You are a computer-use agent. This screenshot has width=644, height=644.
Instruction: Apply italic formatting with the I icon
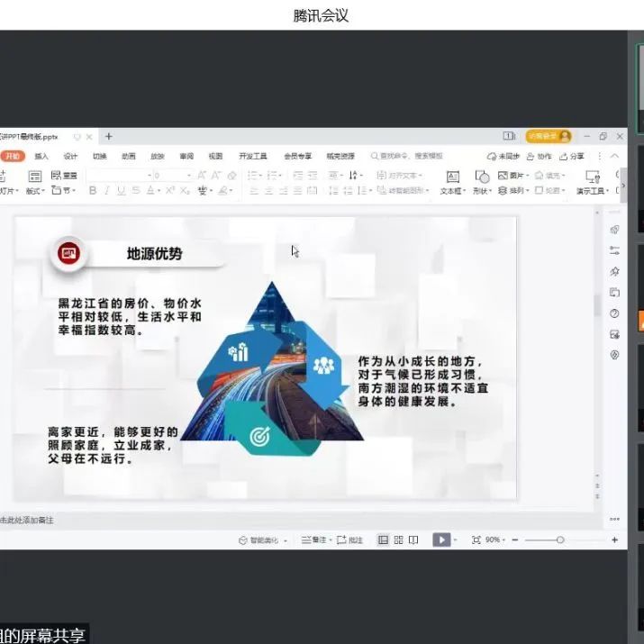107,190
